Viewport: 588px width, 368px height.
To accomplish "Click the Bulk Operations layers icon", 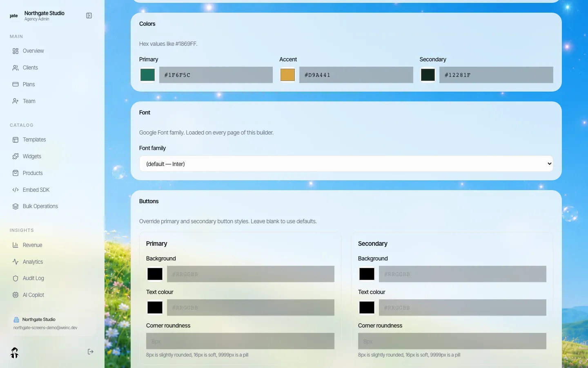I will [16, 206].
